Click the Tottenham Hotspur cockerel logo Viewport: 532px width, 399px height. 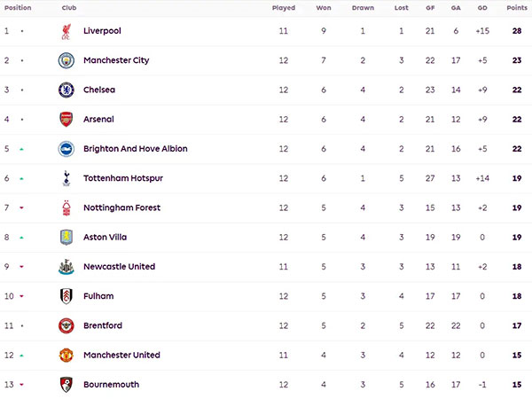(66, 178)
